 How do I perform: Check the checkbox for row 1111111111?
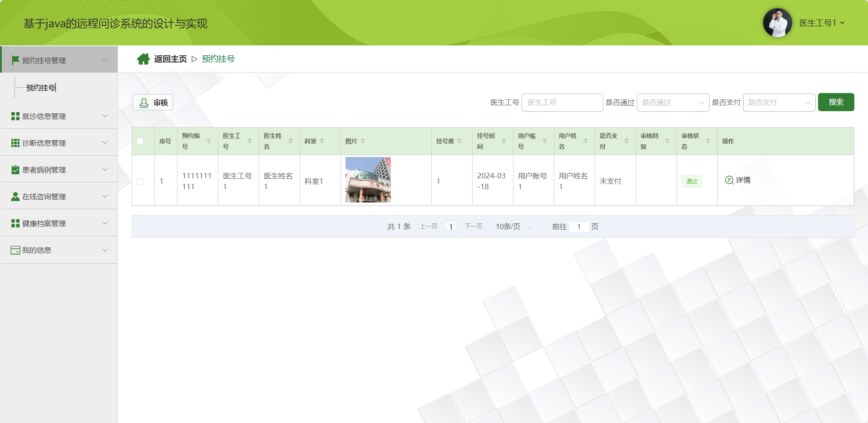[140, 182]
